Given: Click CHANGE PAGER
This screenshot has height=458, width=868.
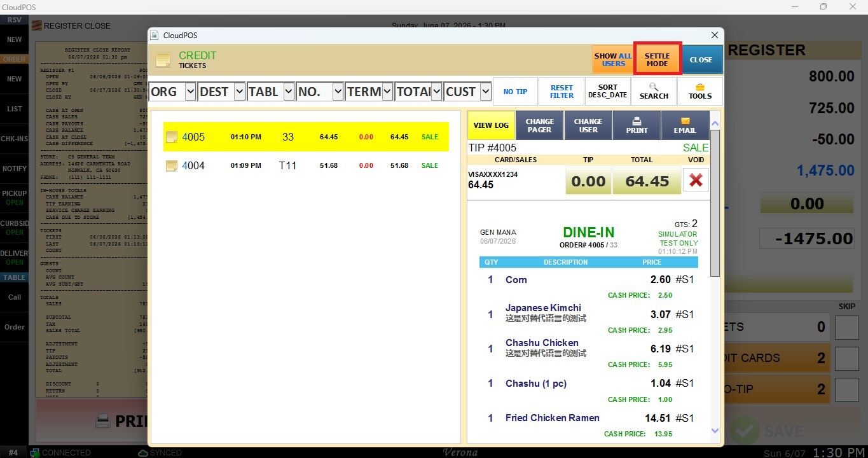Looking at the screenshot, I should click(539, 125).
